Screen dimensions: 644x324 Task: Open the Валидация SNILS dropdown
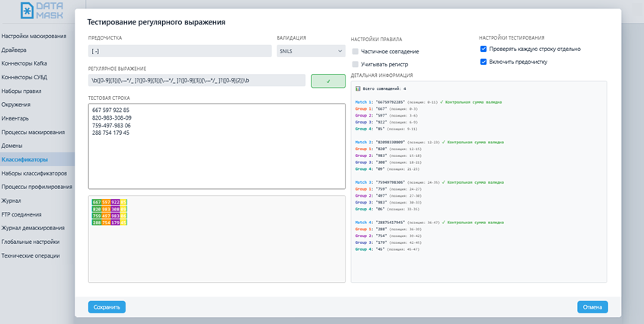311,51
